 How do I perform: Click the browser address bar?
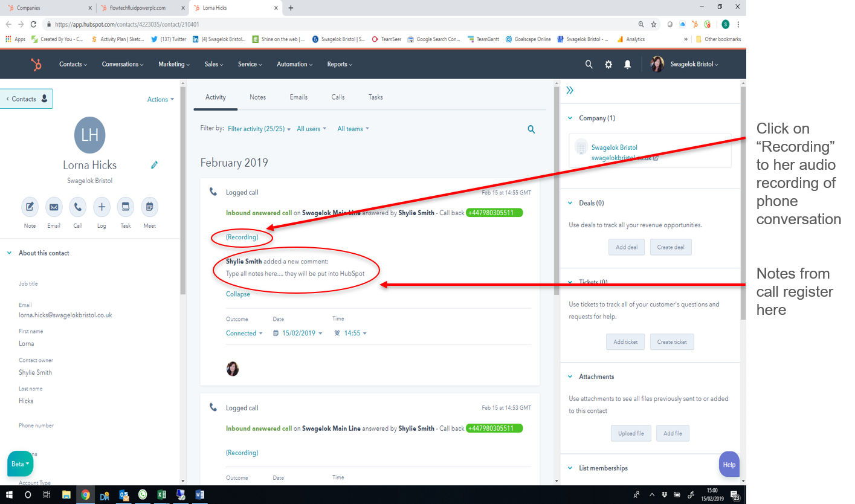point(338,24)
